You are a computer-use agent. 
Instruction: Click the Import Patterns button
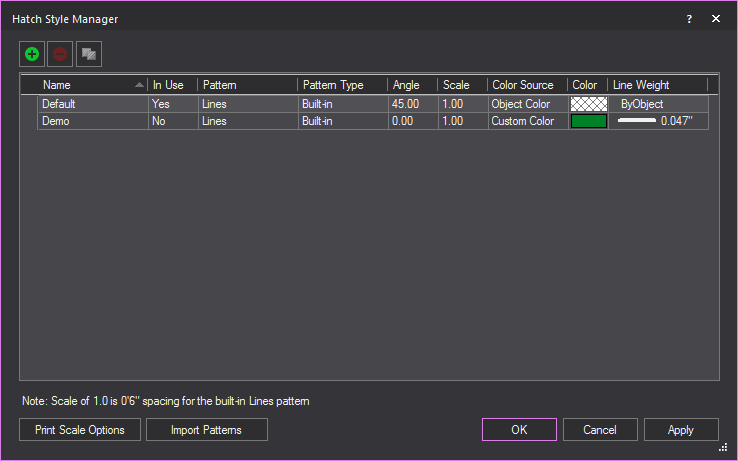[207, 430]
